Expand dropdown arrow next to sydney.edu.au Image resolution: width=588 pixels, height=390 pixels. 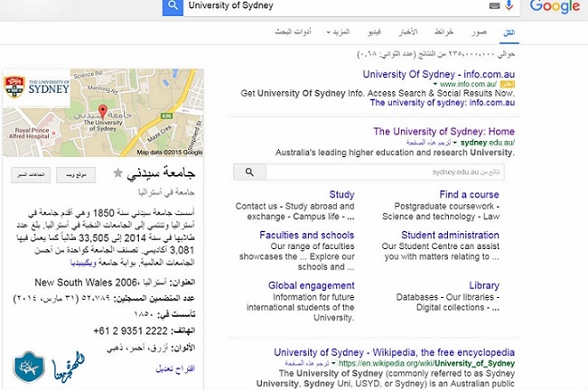point(455,143)
